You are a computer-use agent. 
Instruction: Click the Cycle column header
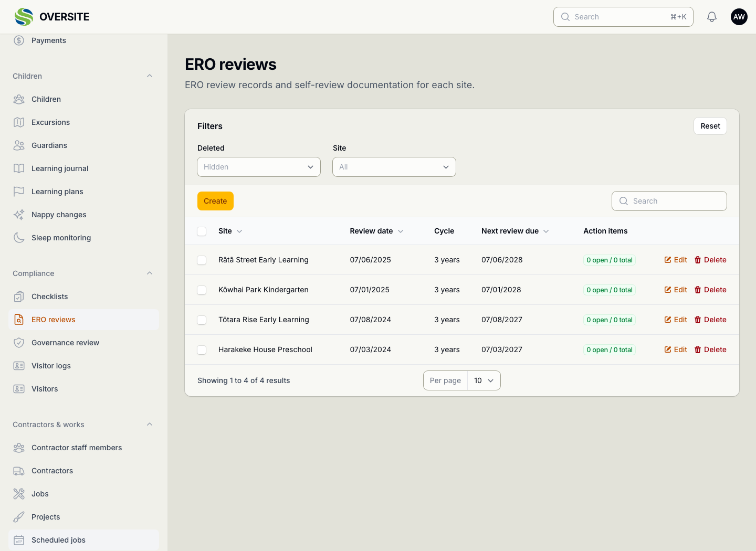[x=444, y=231]
